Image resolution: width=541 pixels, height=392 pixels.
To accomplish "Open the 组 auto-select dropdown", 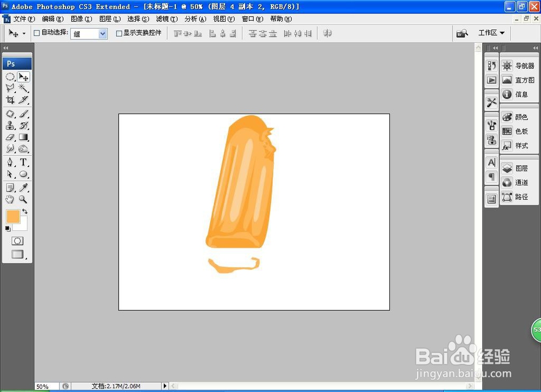I will [x=89, y=34].
